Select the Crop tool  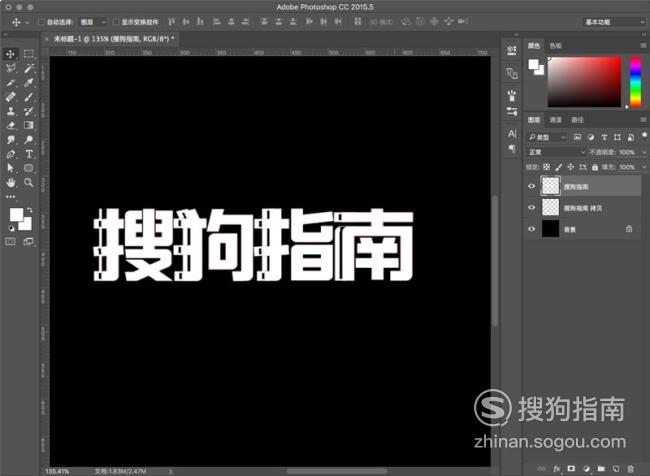point(10,83)
